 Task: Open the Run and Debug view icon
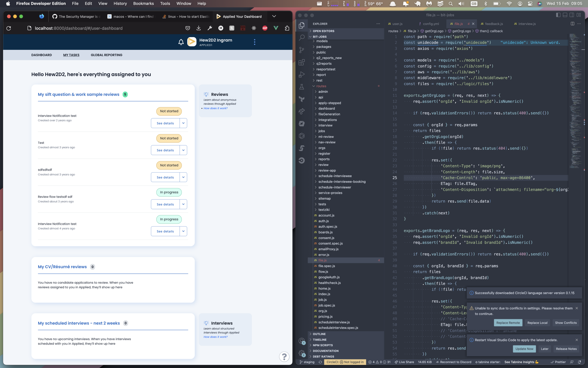[x=302, y=74]
